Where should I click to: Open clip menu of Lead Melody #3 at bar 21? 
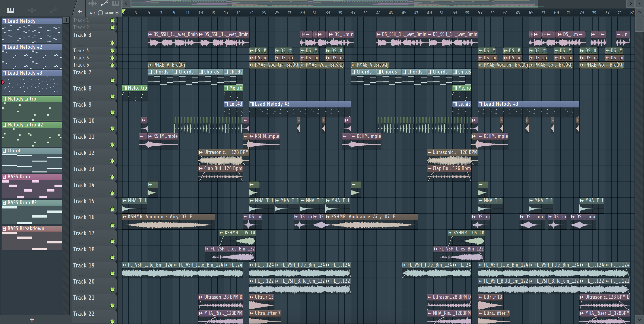pos(252,104)
